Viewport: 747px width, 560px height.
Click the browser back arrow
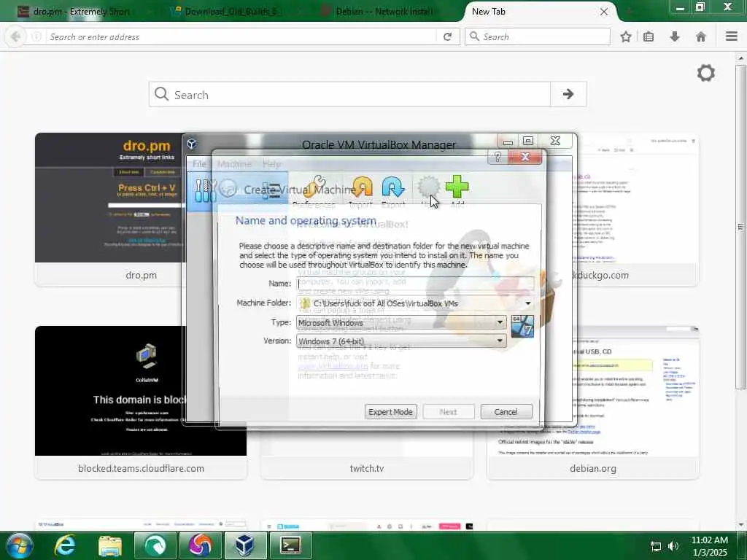[16, 36]
